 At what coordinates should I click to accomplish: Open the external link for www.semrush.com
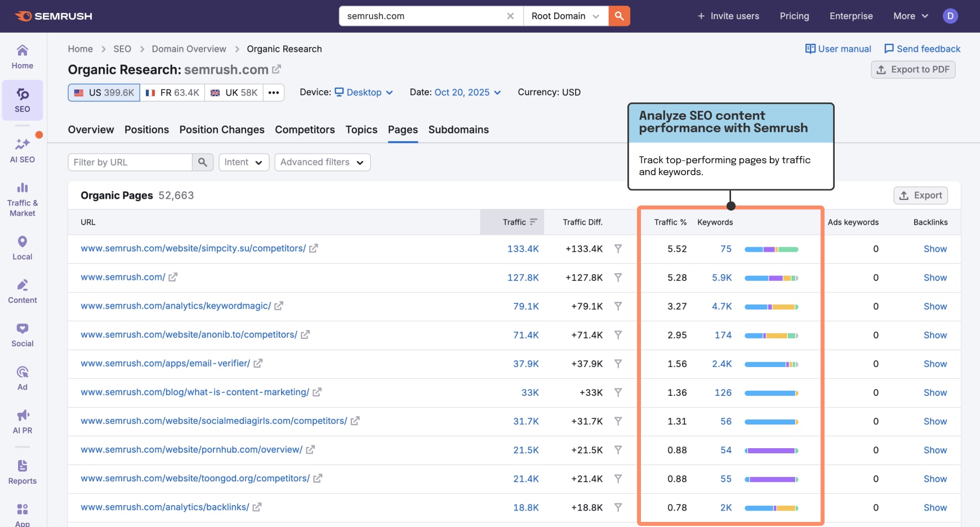pos(172,276)
